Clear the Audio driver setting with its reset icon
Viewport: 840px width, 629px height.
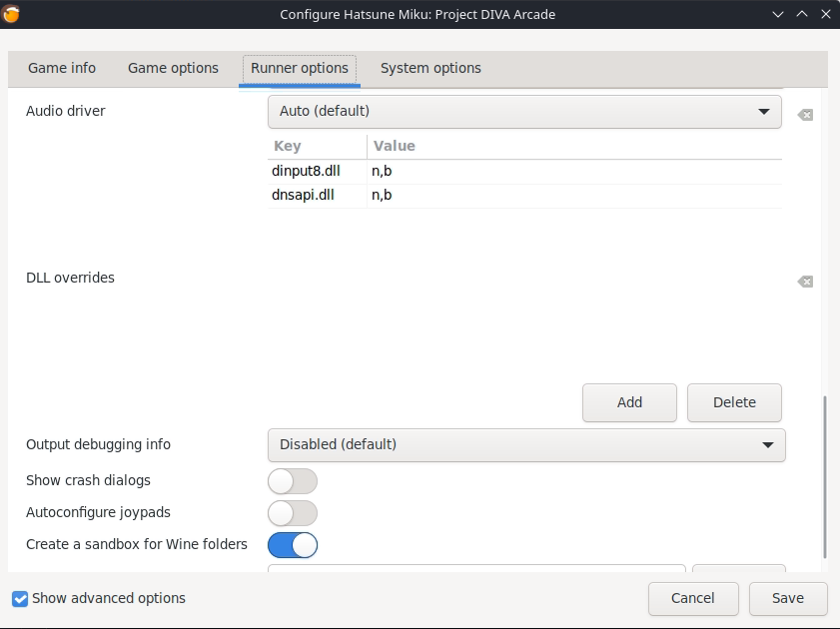pyautogui.click(x=805, y=114)
